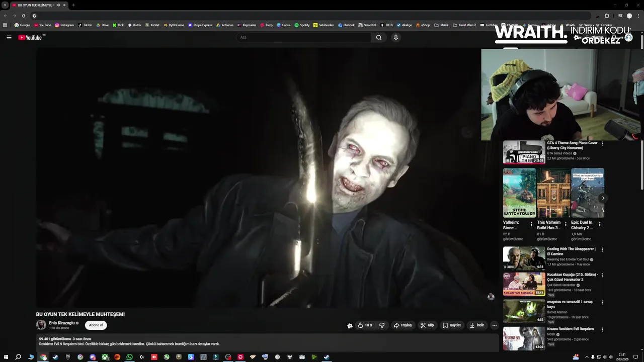Open the green Xbox icon in the taskbar

pyautogui.click(x=105, y=357)
